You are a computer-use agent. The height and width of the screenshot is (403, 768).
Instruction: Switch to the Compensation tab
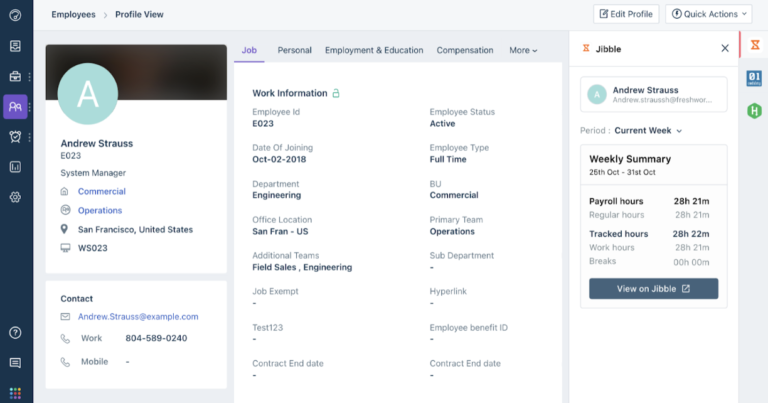pos(465,50)
